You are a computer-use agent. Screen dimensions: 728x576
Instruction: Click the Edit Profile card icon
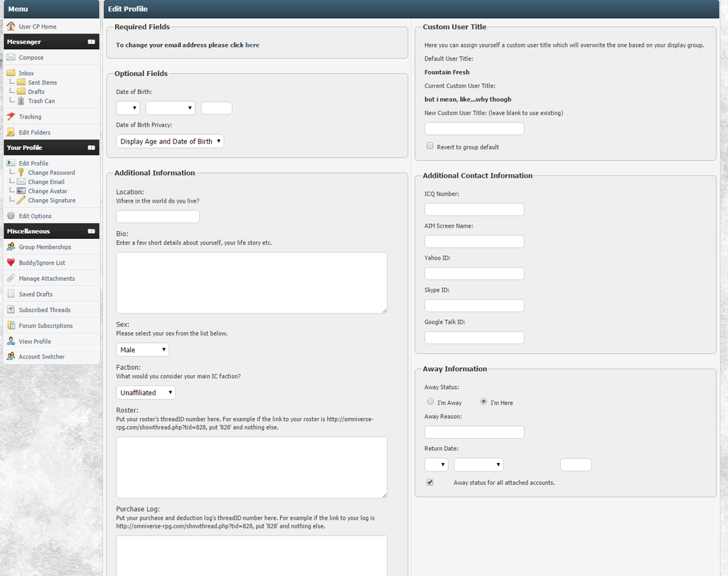pyautogui.click(x=11, y=163)
